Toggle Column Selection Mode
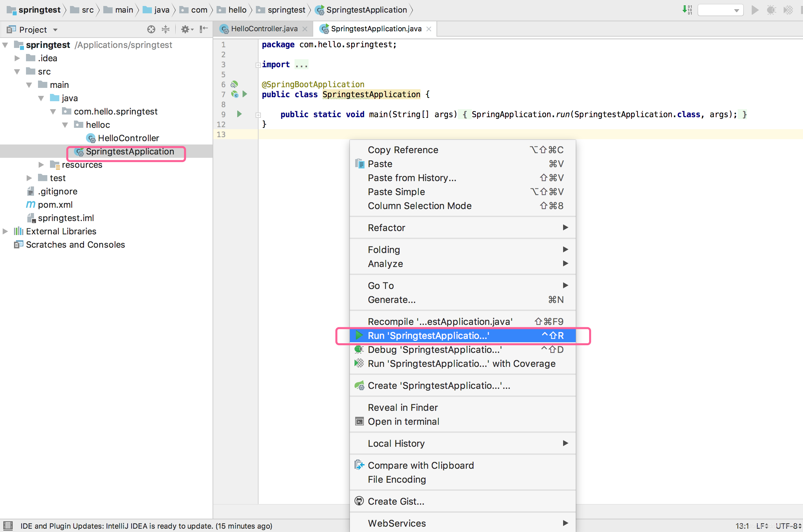Image resolution: width=803 pixels, height=532 pixels. [463, 206]
